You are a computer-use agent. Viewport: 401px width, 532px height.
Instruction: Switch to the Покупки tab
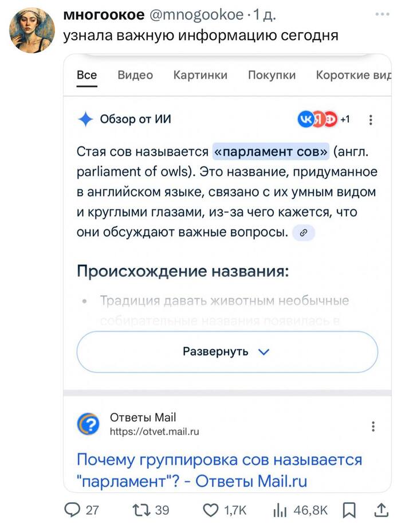tap(272, 75)
